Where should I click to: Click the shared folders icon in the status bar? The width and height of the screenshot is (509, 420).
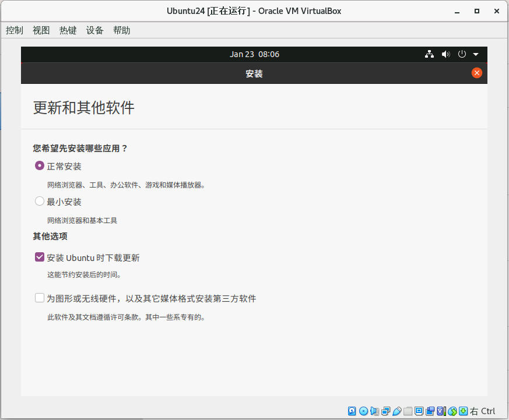click(408, 411)
